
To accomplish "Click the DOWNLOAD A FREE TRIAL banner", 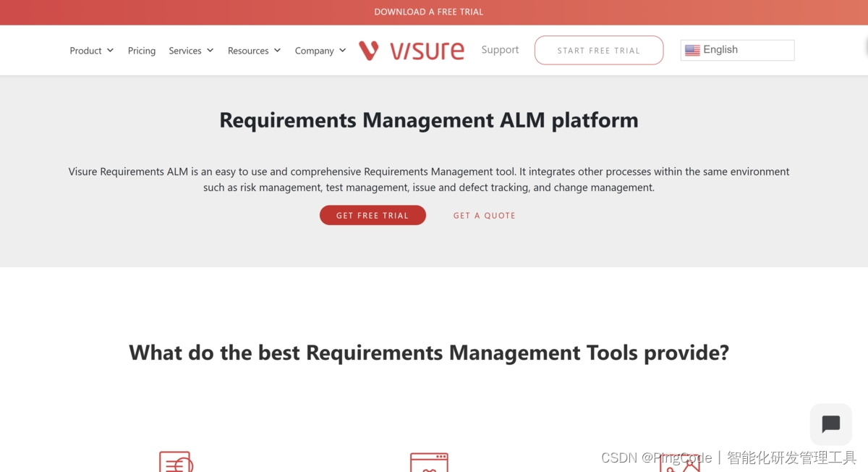I will click(x=429, y=12).
